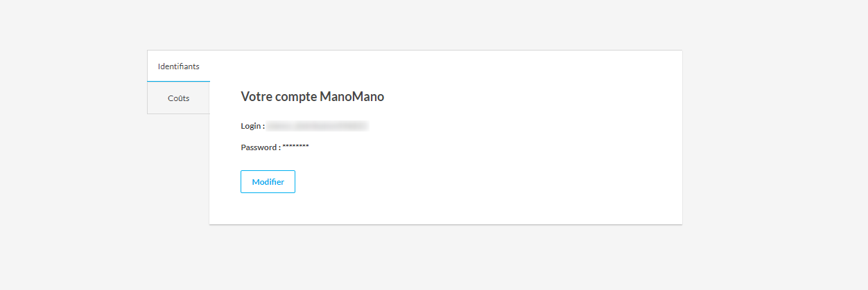Click the word ManoMano in title
Viewport: 868px width, 290px height.
[352, 97]
